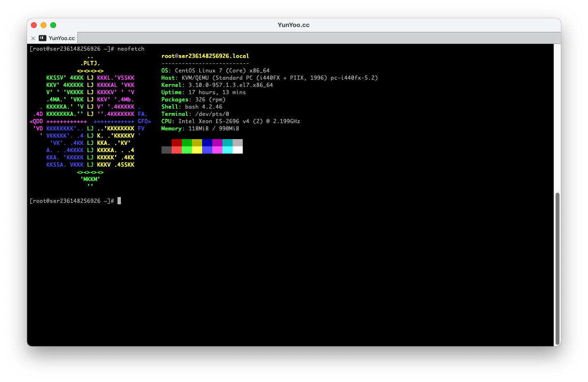
Task: Click the green fullscreen window button
Action: click(x=53, y=25)
